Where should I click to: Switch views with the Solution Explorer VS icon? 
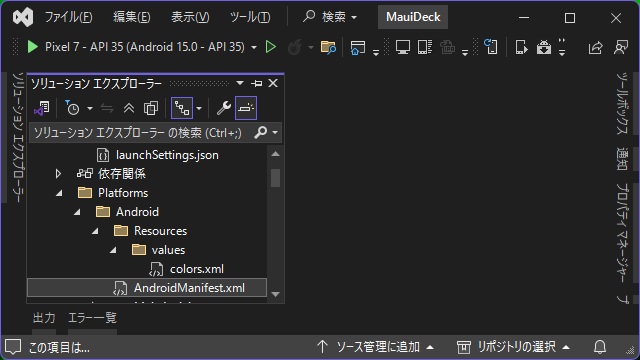click(42, 108)
